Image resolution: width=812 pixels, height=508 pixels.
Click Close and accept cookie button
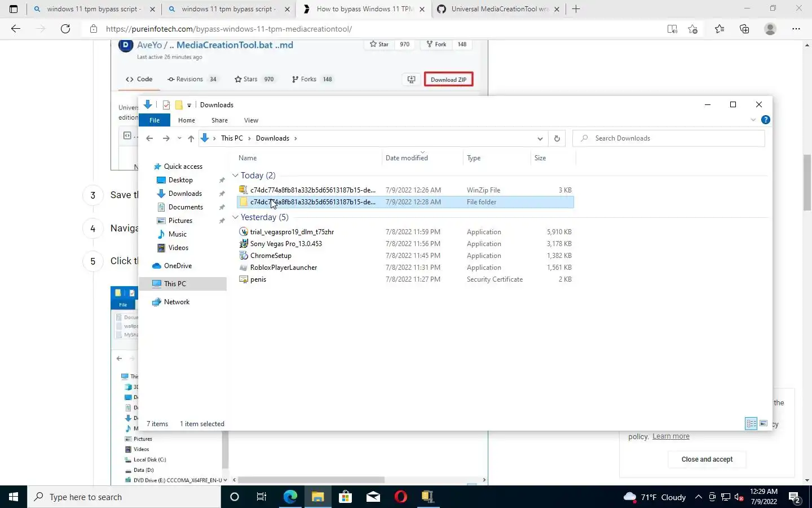(x=707, y=459)
